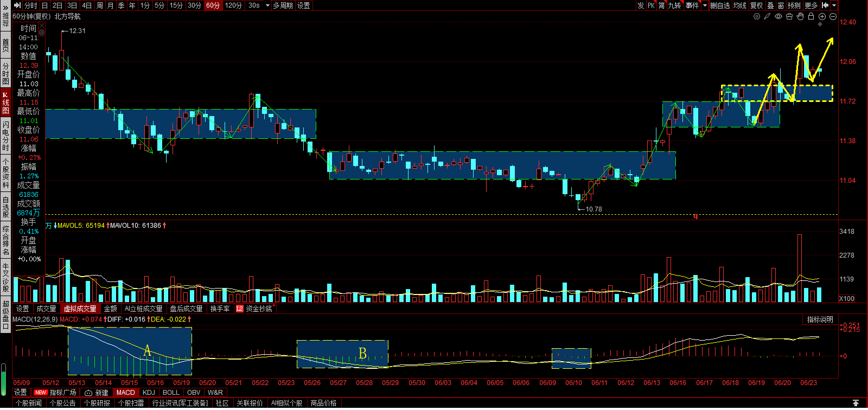The image size is (868, 410).
Task: Click the 叠 overlay button
Action: (x=770, y=5)
